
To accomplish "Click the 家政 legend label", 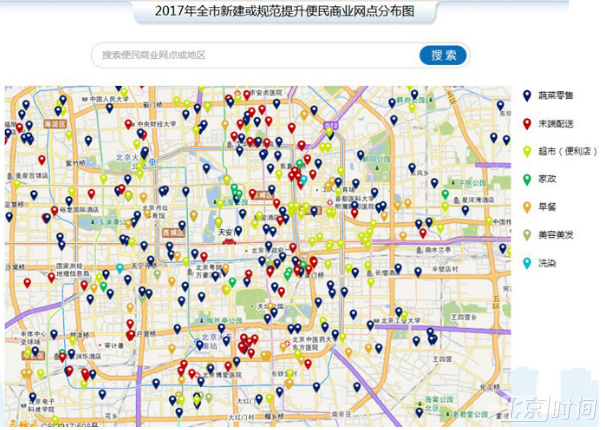I will (x=551, y=179).
